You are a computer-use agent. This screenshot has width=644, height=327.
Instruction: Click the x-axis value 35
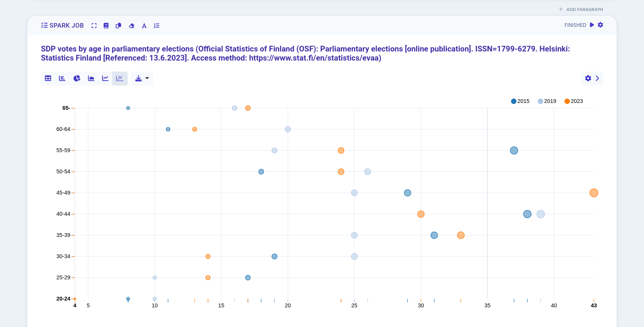[x=487, y=305]
